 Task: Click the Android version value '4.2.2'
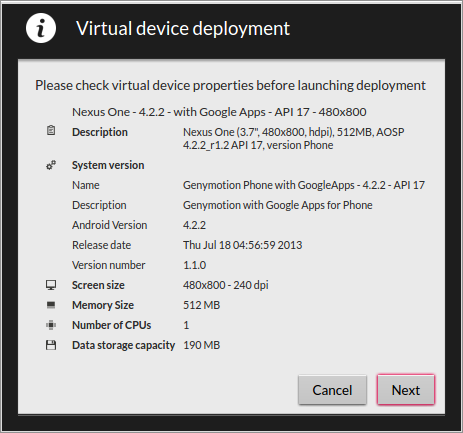pos(194,225)
